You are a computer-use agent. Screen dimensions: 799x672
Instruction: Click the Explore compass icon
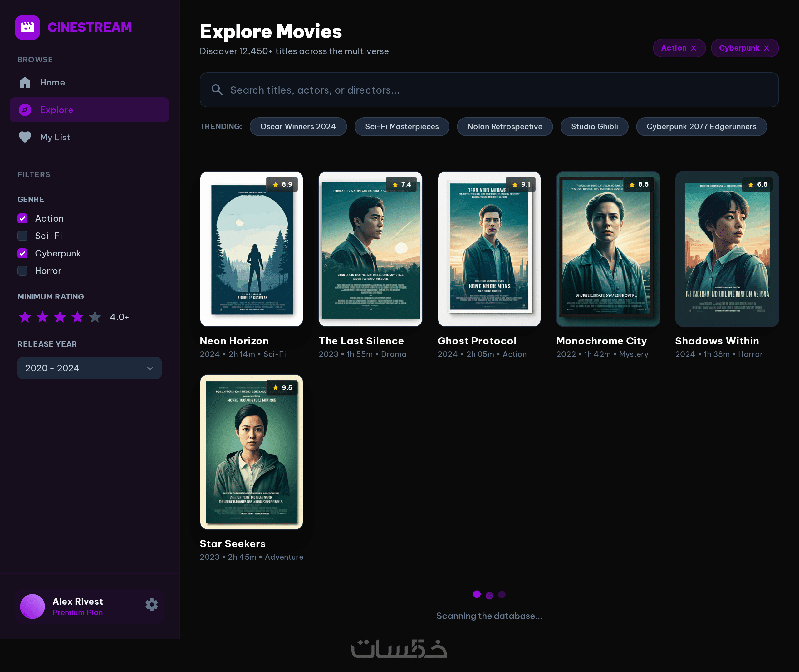[x=25, y=110]
